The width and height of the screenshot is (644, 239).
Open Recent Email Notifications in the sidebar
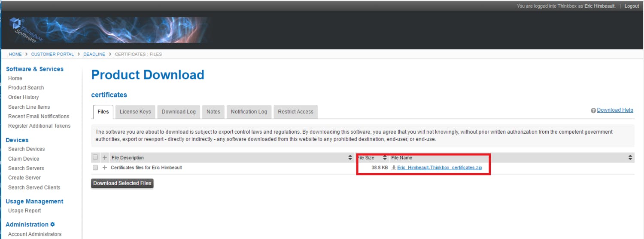pos(39,116)
